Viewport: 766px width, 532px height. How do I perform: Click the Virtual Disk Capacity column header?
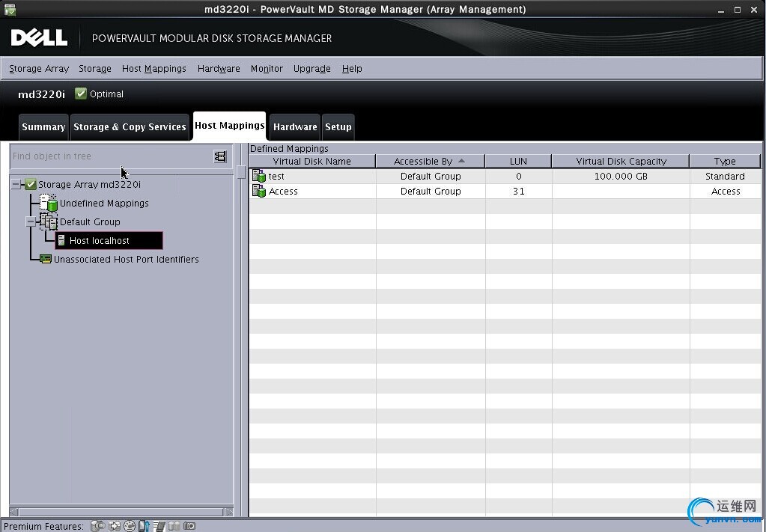pos(621,161)
